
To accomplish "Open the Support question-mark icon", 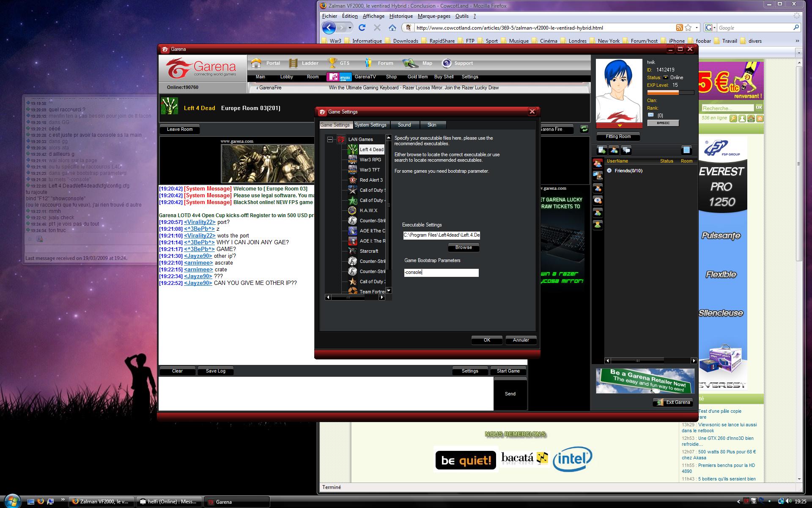I will pos(447,63).
